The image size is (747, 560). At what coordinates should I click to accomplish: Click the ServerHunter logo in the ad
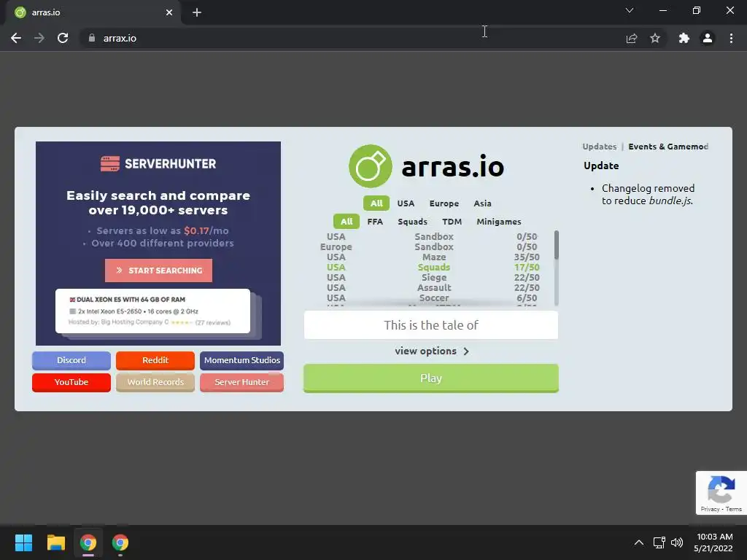click(158, 163)
